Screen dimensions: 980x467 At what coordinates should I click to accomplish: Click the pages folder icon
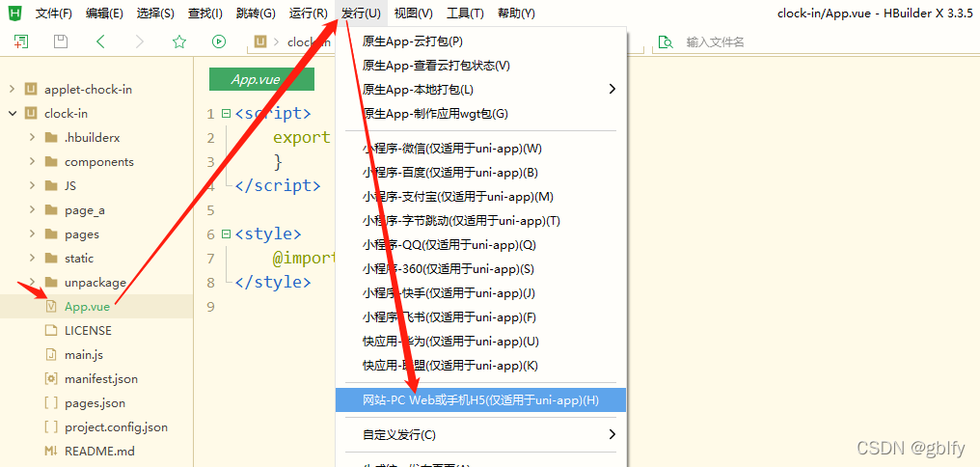[x=51, y=234]
